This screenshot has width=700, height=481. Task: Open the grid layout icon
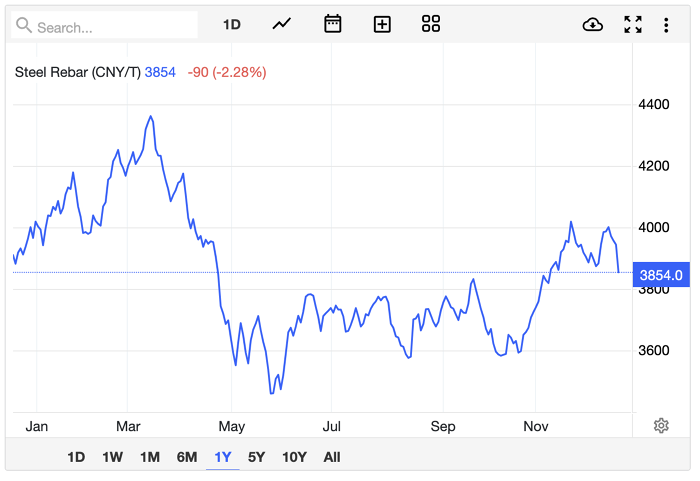click(x=431, y=24)
